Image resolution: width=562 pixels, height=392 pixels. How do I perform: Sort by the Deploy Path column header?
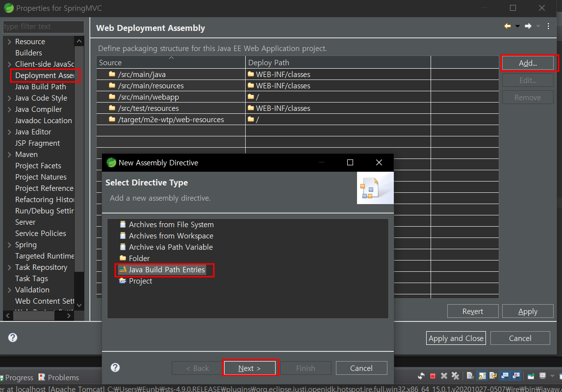338,62
